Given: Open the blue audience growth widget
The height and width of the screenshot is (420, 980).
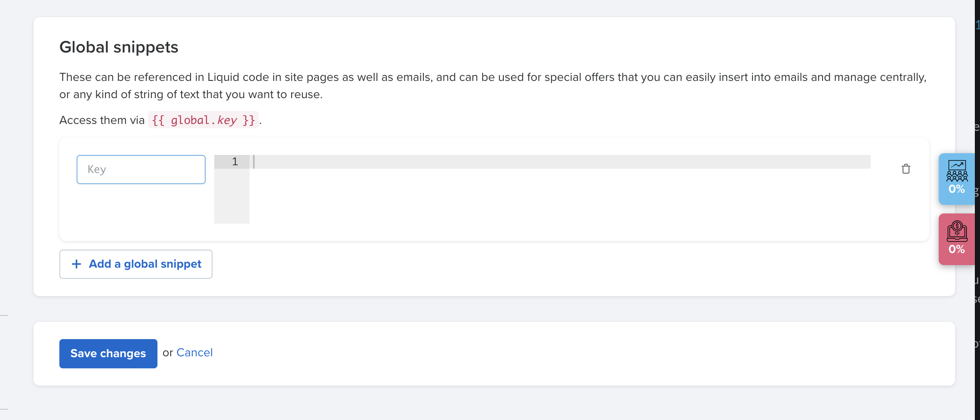Looking at the screenshot, I should (957, 179).
